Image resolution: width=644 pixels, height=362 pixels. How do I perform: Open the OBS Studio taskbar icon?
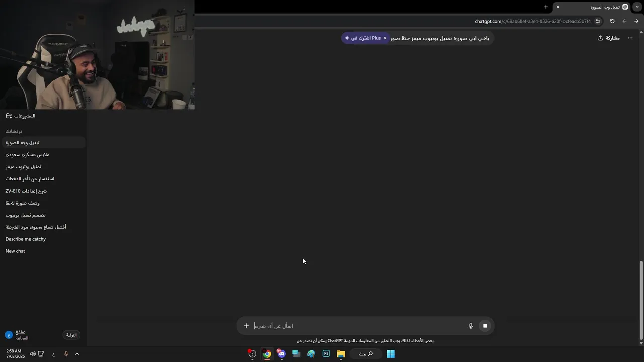pos(252,354)
